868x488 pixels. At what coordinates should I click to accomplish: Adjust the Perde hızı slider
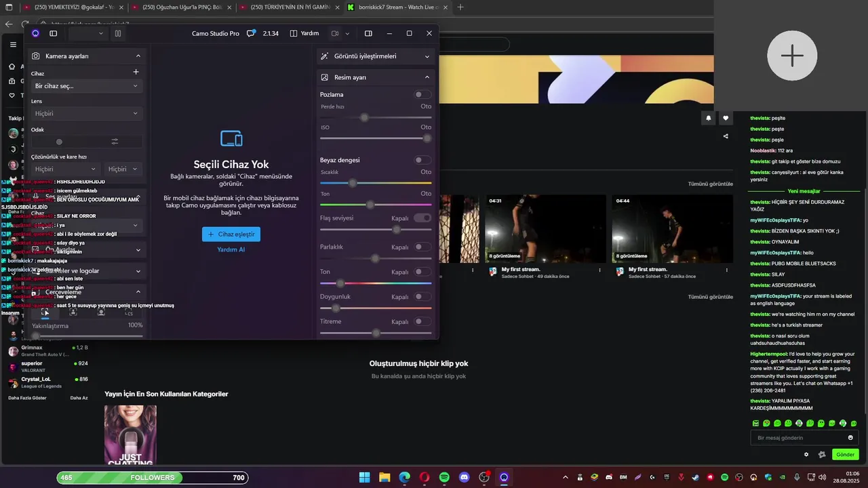(376, 117)
